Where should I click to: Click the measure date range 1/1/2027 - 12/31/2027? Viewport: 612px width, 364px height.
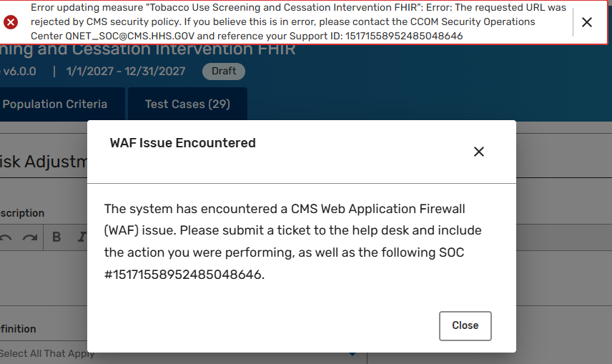(125, 72)
